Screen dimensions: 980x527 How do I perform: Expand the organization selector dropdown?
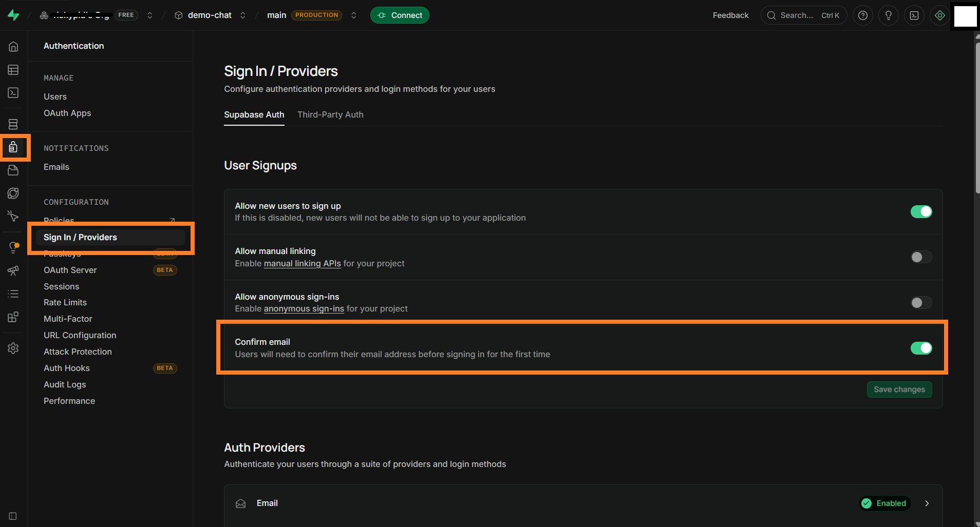150,15
